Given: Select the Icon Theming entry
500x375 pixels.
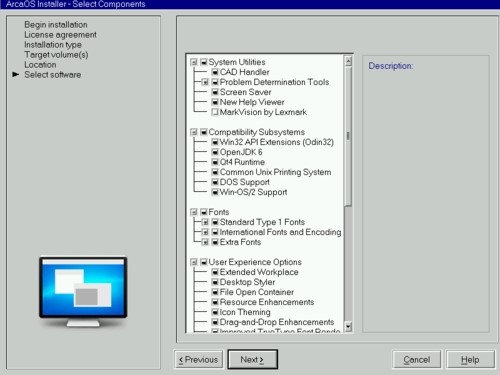Looking at the screenshot, I should [x=245, y=312].
